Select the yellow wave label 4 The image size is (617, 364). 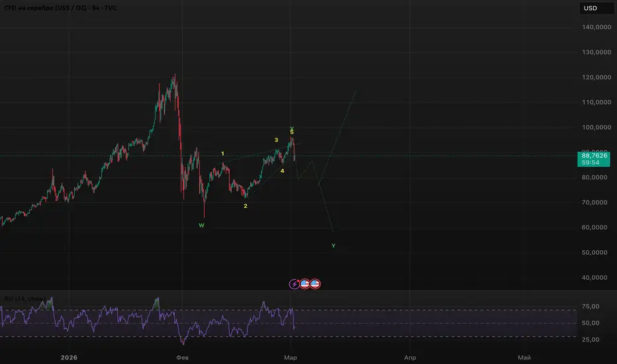[282, 171]
